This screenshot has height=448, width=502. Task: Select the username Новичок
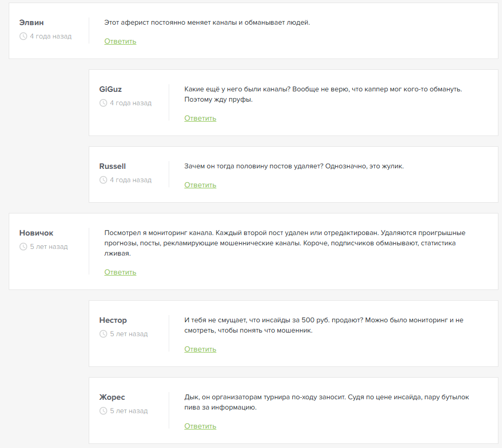(x=36, y=233)
